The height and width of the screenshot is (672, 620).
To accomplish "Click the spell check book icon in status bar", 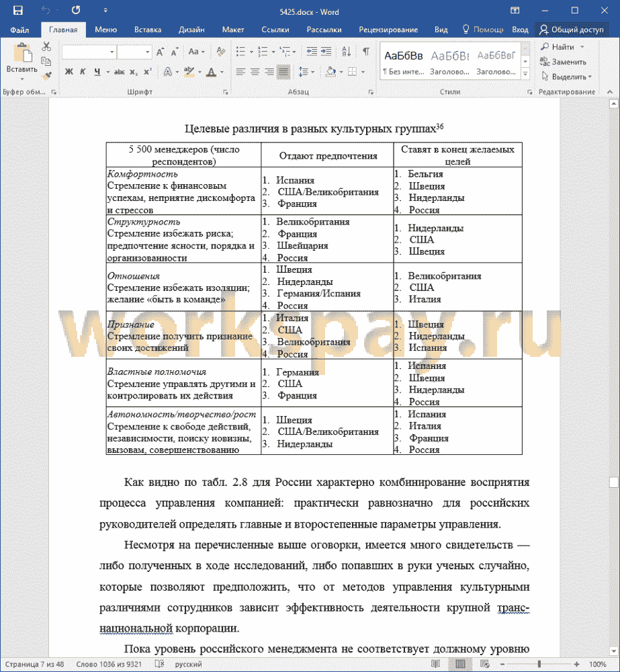I will tap(159, 664).
